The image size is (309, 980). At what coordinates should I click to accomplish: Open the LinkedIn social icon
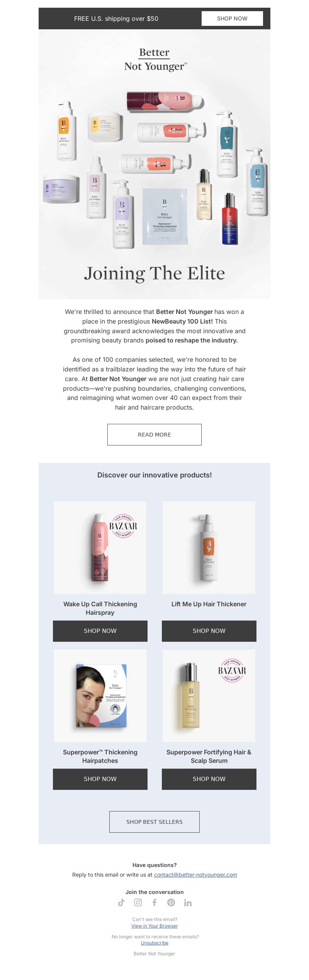click(188, 902)
